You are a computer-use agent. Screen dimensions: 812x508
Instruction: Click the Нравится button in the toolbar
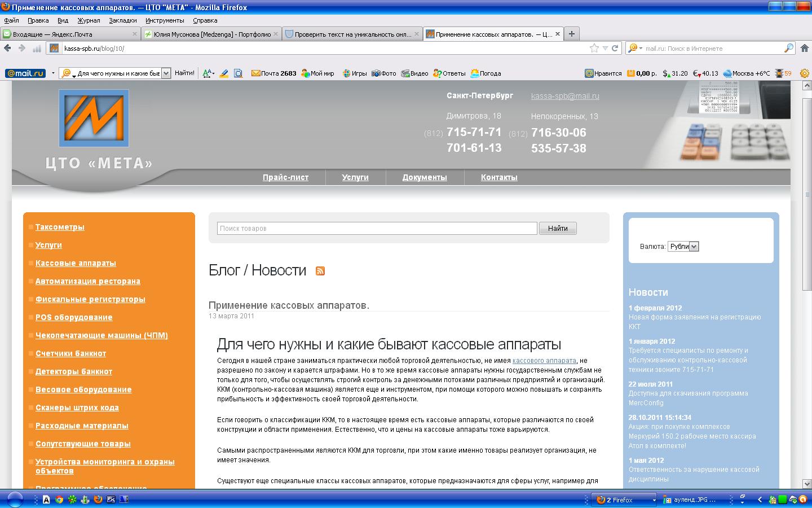tap(603, 73)
